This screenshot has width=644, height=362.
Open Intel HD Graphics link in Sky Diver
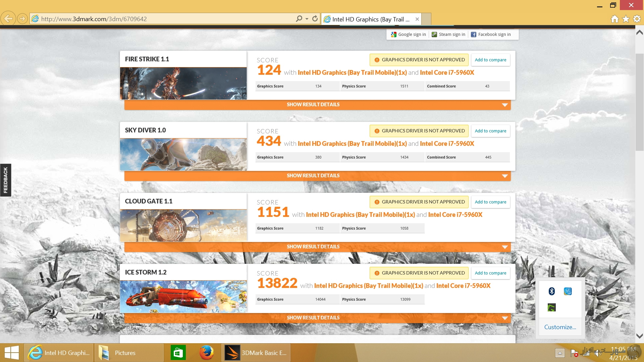tap(352, 144)
